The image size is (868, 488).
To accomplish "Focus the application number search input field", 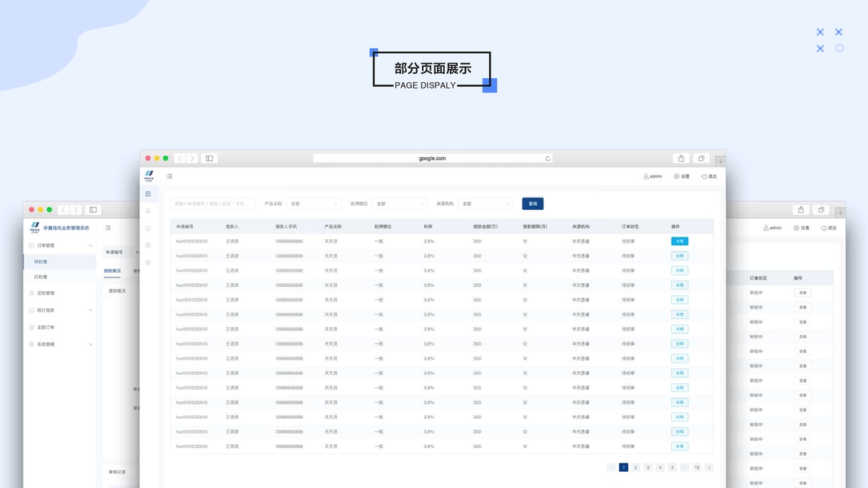I will [213, 203].
